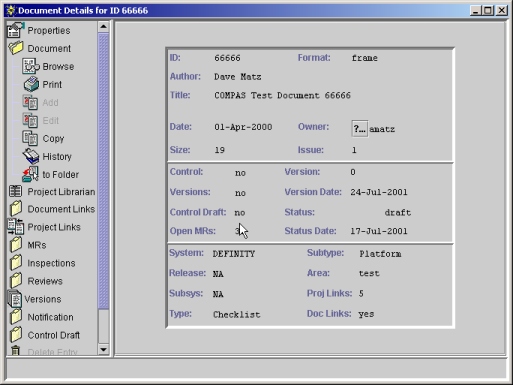The height and width of the screenshot is (385, 513).
Task: Click the sidebar scroll down arrow
Action: click(103, 349)
